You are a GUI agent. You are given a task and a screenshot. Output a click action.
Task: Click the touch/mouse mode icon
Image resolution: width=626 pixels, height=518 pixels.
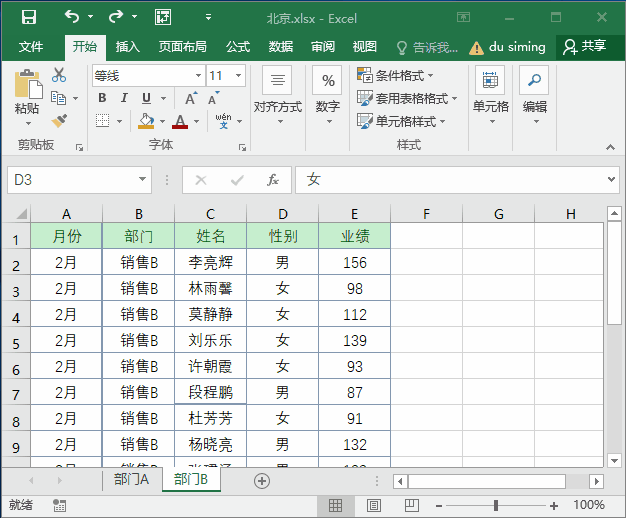click(163, 17)
